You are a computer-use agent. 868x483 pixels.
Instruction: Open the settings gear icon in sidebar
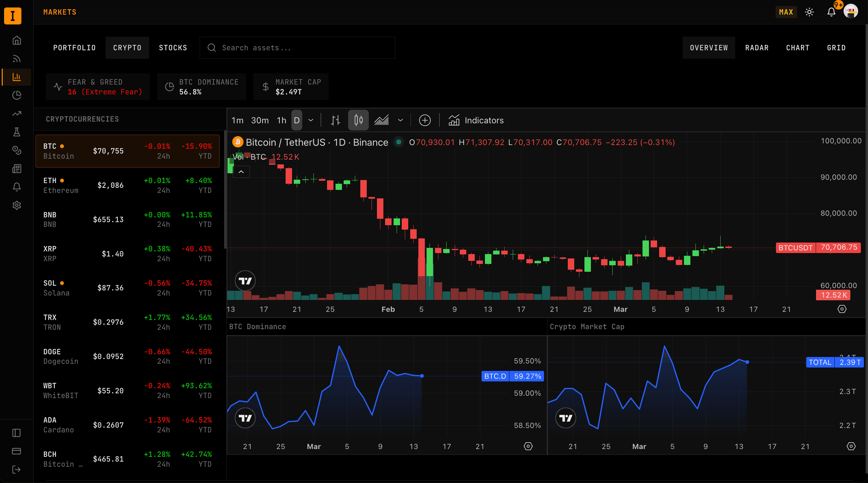[x=17, y=205]
